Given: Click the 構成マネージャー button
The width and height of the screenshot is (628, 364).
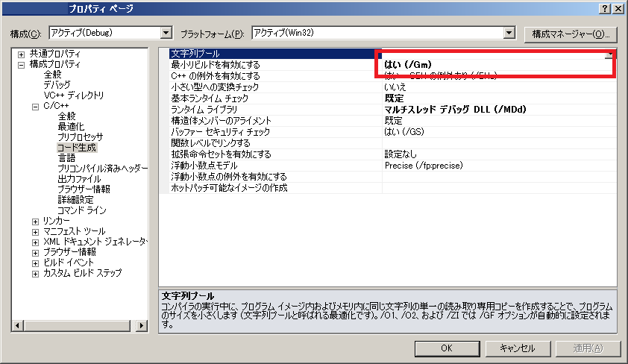Looking at the screenshot, I should (x=571, y=34).
